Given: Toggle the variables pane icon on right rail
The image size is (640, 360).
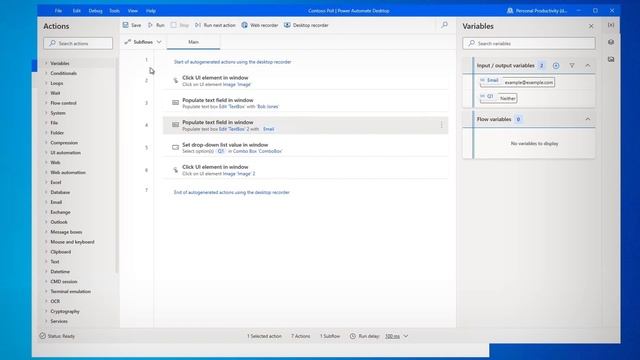Looking at the screenshot, I should (x=611, y=25).
